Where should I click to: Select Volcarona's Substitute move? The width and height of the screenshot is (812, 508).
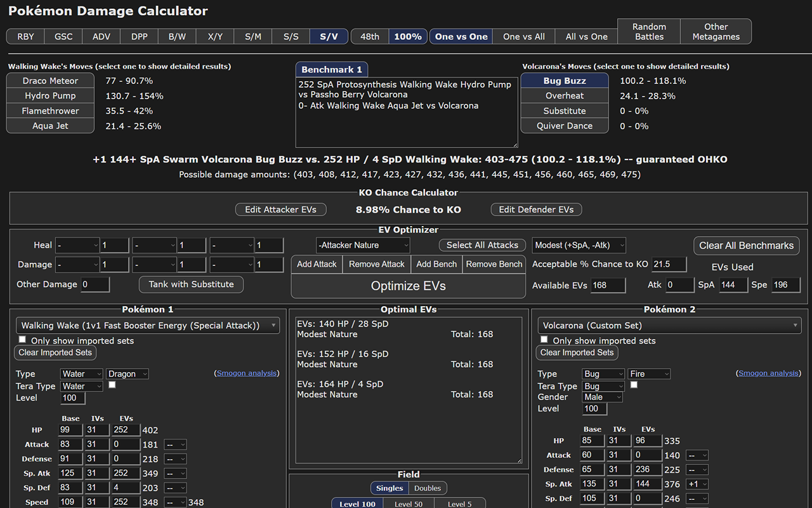point(565,110)
